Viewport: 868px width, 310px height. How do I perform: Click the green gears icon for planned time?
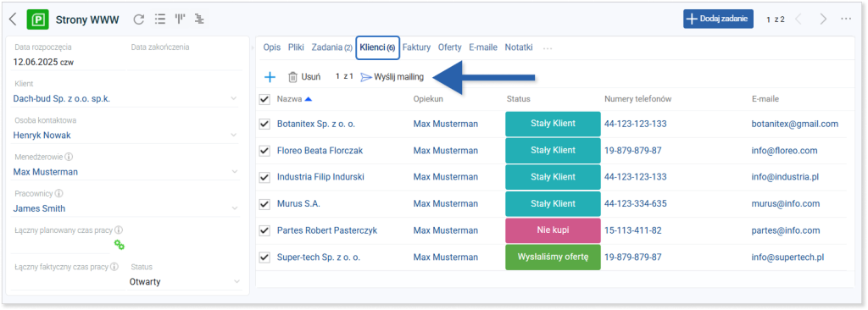(x=119, y=244)
